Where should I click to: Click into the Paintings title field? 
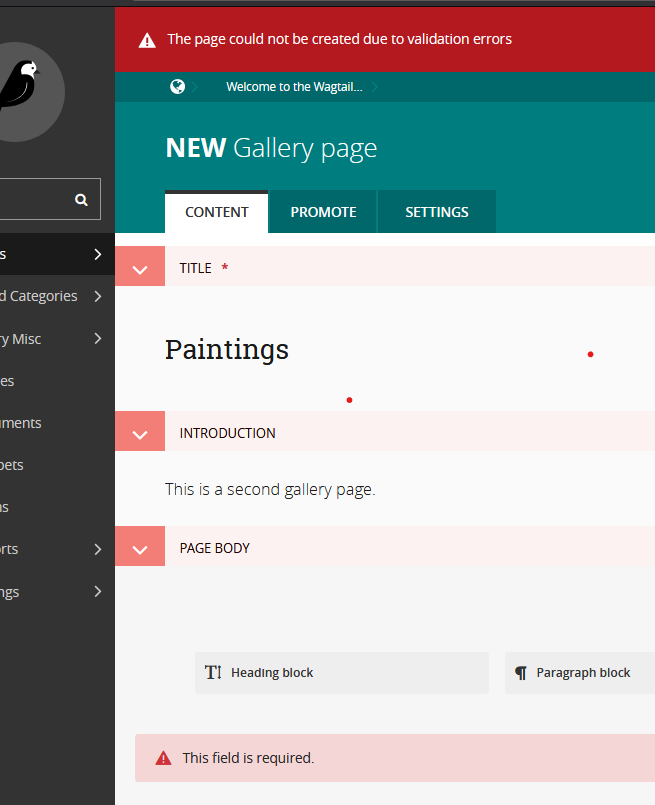click(227, 350)
